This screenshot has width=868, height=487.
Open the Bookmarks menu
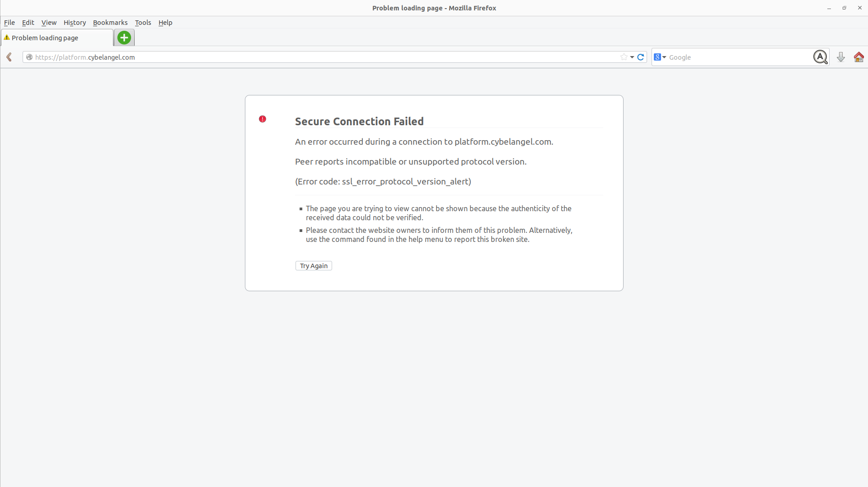point(110,23)
